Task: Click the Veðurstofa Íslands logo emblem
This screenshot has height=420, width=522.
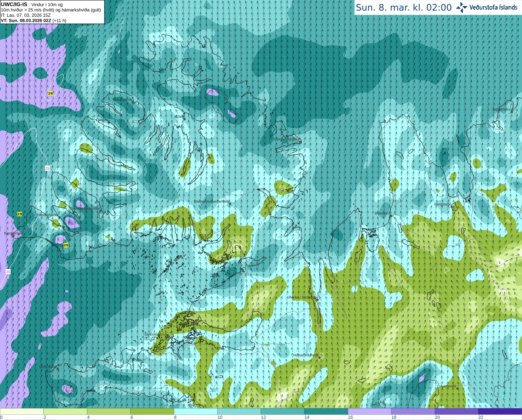Action: (462, 7)
